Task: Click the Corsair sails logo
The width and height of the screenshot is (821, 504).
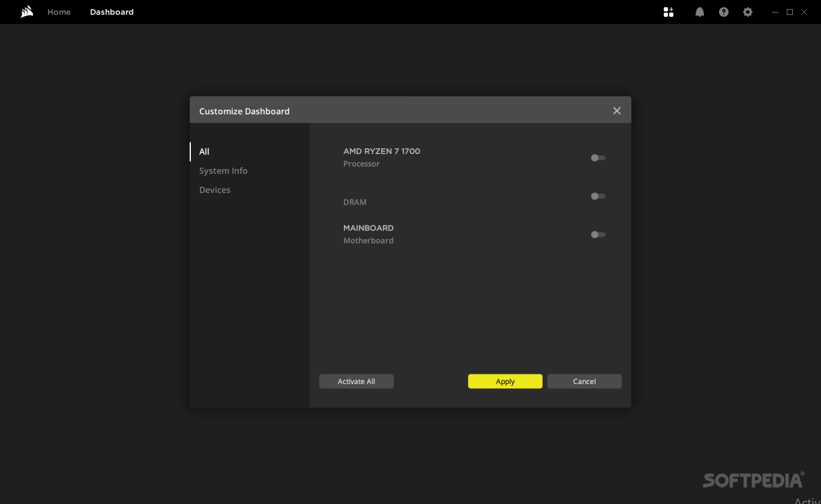Action: 26,12
